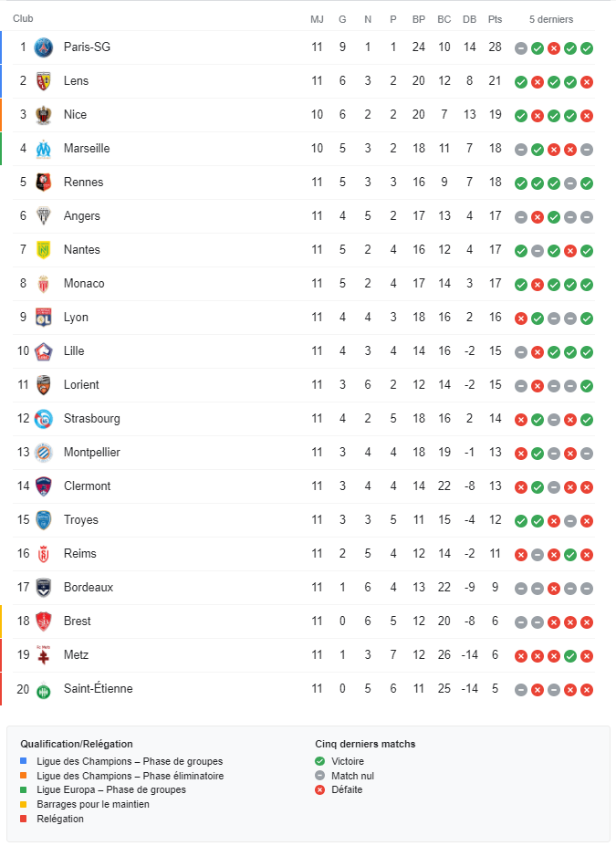The height and width of the screenshot is (846, 616).
Task: Select the Monaco club crest
Action: 43,284
